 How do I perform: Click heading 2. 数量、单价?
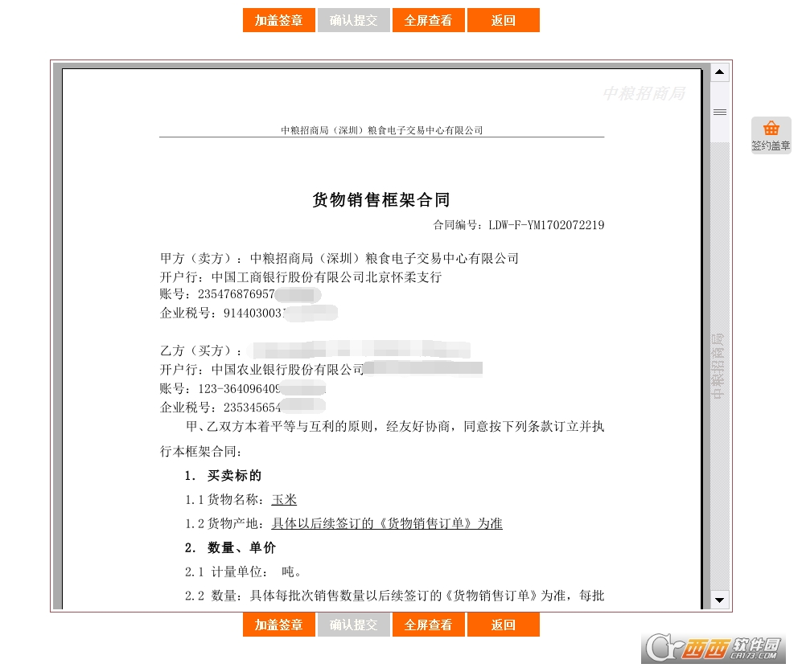230,548
